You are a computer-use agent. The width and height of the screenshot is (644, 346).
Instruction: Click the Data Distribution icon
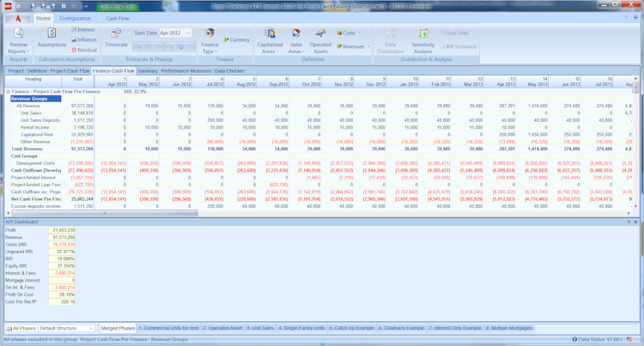click(x=390, y=33)
